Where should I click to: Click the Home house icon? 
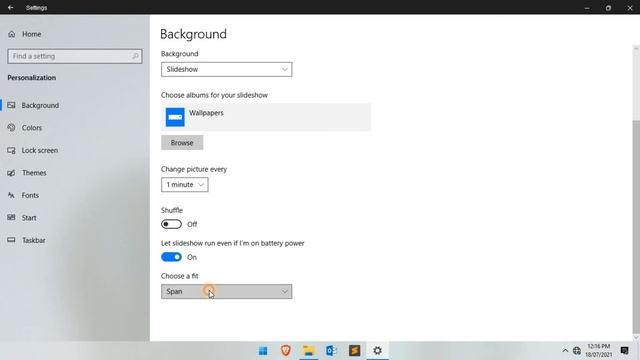pos(11,34)
